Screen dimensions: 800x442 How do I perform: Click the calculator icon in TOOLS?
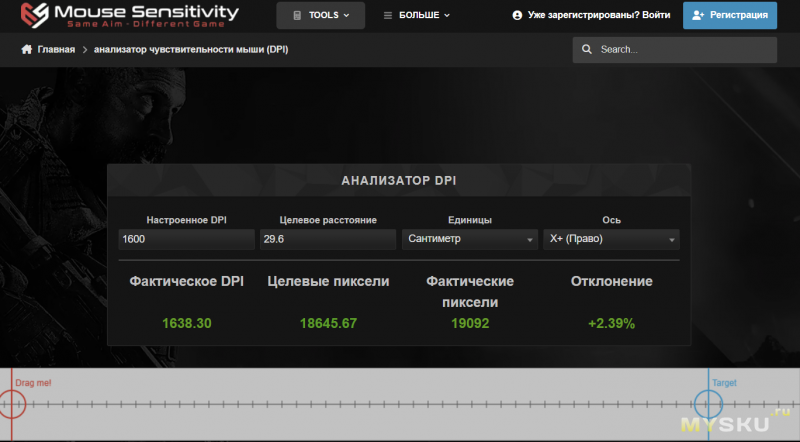coord(297,16)
